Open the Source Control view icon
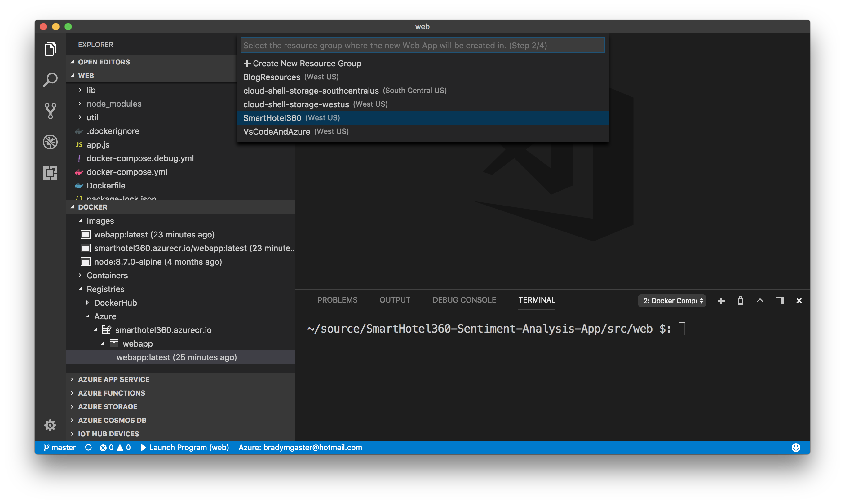 [50, 111]
